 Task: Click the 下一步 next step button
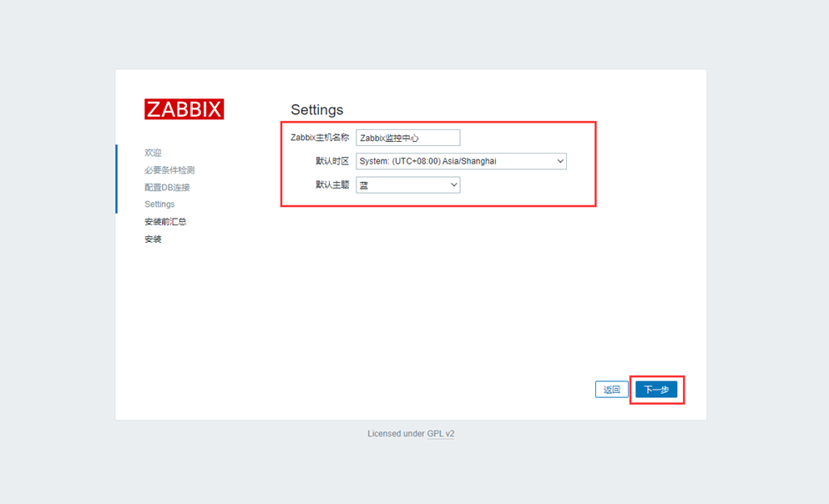point(656,390)
